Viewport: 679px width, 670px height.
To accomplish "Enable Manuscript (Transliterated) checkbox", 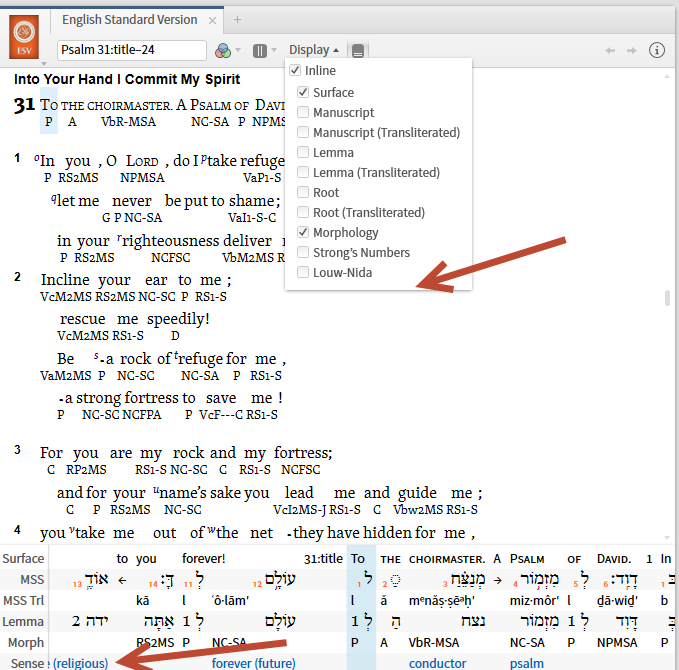I will coord(303,132).
